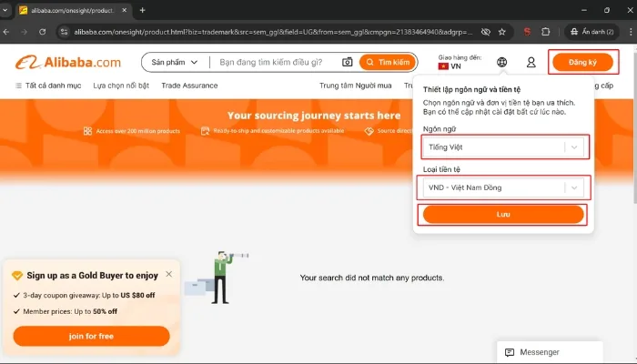Click the Vietnam flag VN delivery location
The height and width of the screenshot is (364, 637).
(x=450, y=66)
